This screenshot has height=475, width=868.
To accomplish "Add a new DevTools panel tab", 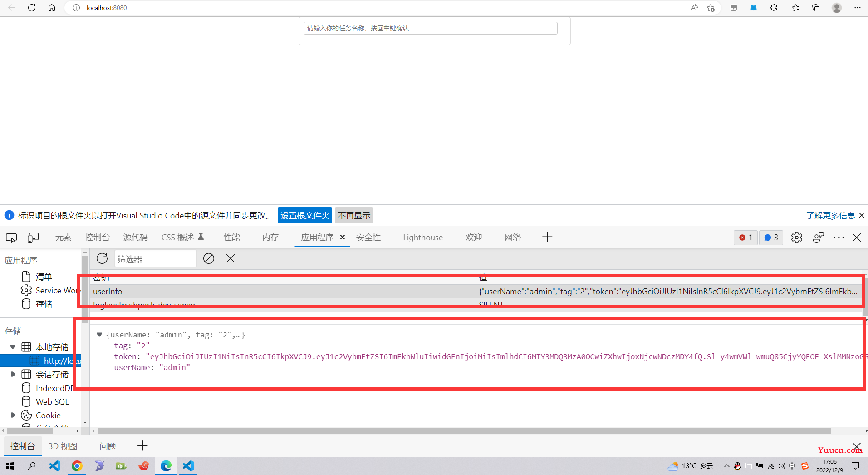I will click(547, 237).
